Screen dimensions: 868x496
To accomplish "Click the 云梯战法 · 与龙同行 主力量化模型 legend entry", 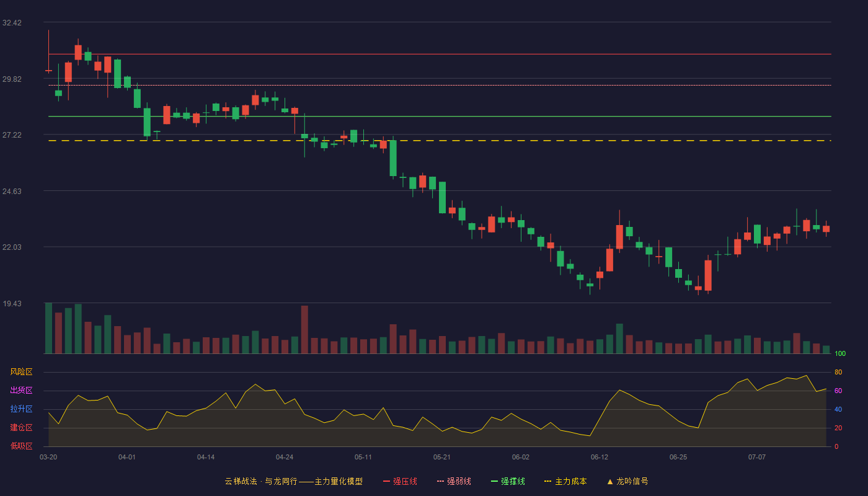I will pyautogui.click(x=293, y=481).
